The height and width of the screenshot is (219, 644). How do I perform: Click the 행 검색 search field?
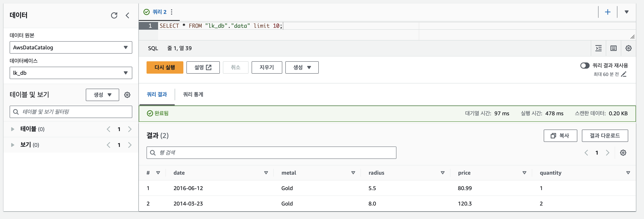point(271,153)
